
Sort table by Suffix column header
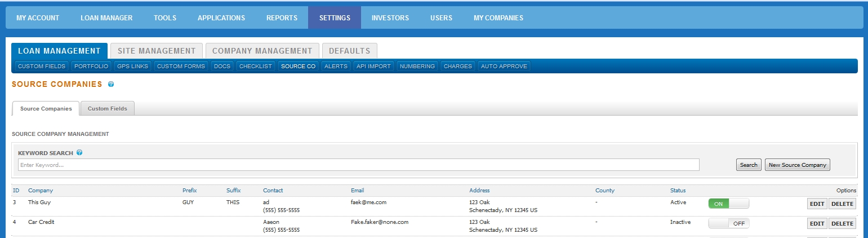233,190
